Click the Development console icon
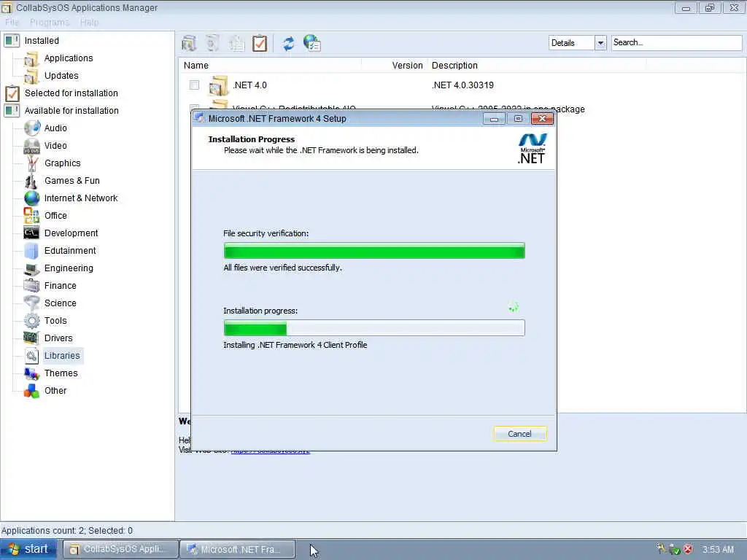Image resolution: width=747 pixels, height=560 pixels. 31,233
